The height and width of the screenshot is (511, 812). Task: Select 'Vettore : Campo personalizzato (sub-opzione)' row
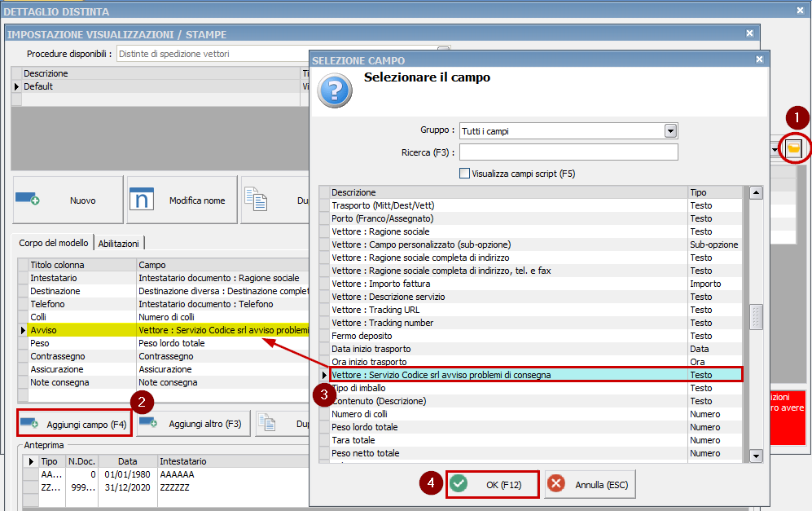pyautogui.click(x=535, y=244)
